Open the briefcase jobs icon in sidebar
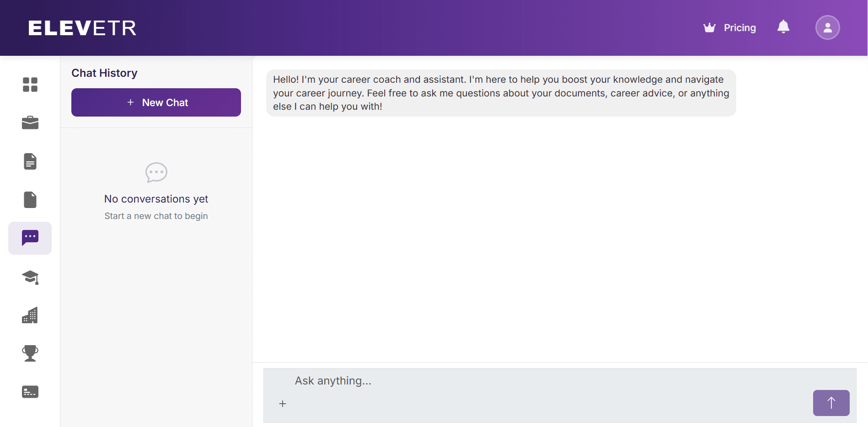Viewport: 868px width, 427px height. 30,123
